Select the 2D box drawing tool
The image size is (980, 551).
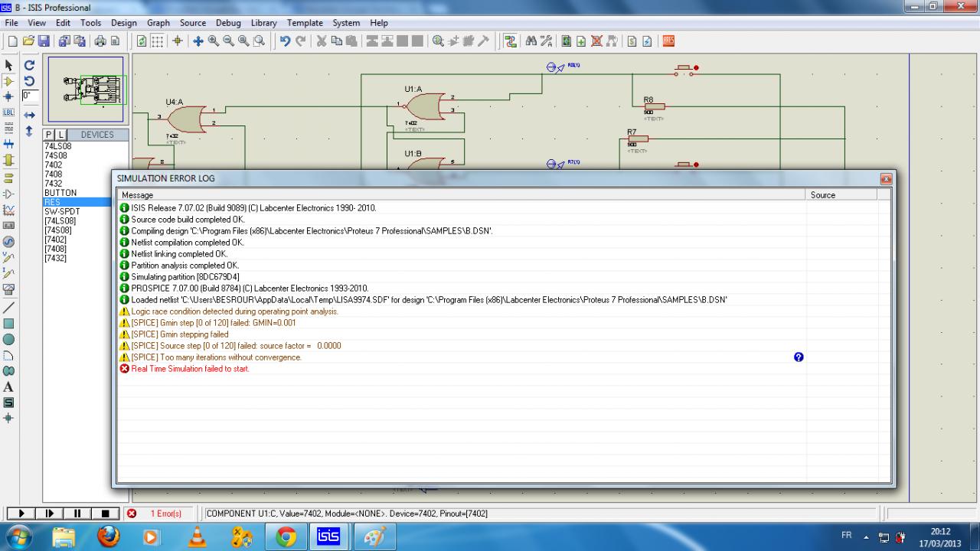(x=9, y=323)
